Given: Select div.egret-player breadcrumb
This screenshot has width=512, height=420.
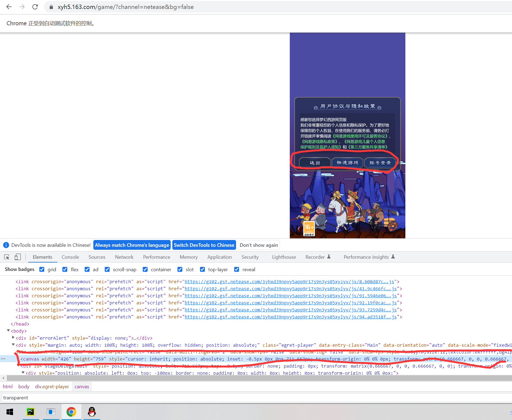Looking at the screenshot, I should [x=52, y=386].
